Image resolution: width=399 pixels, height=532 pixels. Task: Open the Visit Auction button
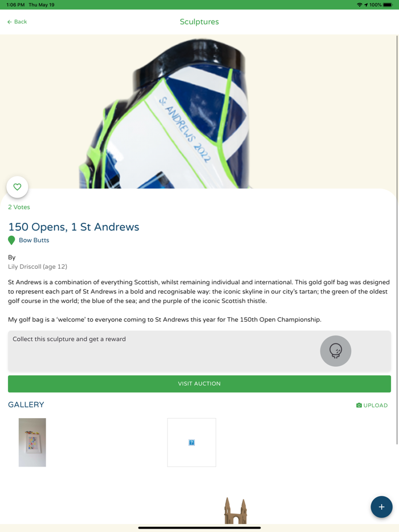199,384
